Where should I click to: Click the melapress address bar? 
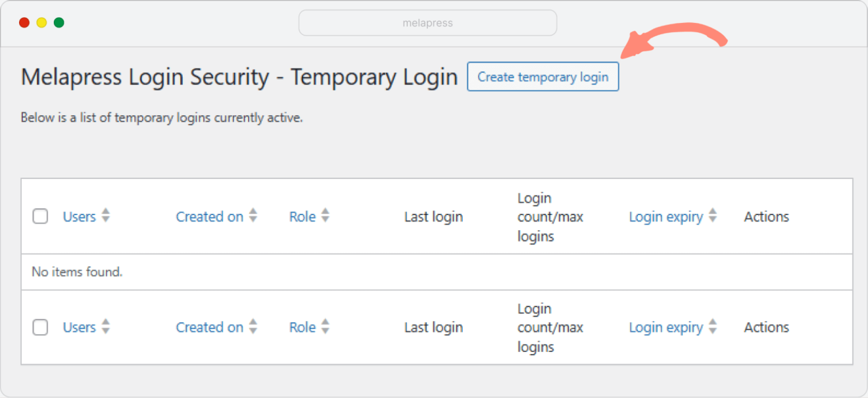click(x=427, y=23)
